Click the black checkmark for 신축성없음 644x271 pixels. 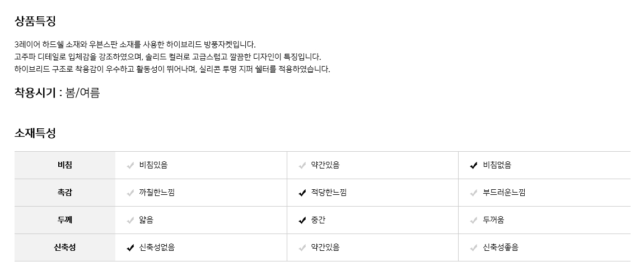(130, 247)
